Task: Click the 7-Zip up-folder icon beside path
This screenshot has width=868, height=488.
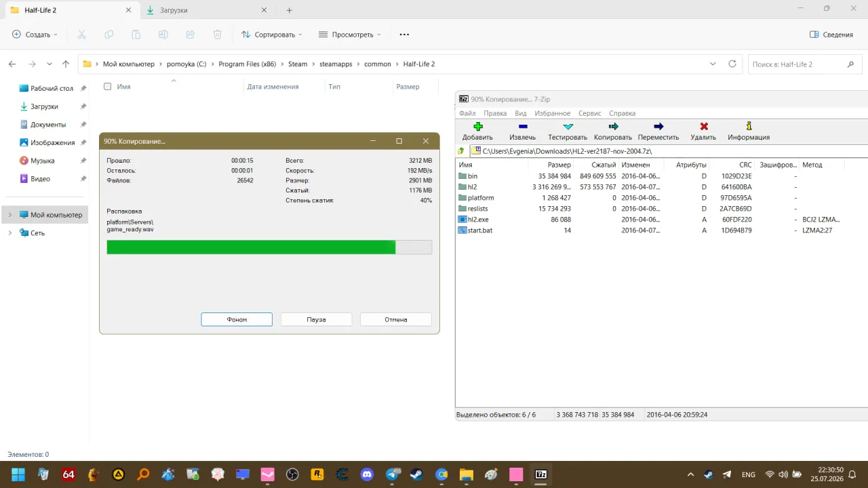Action: point(462,151)
